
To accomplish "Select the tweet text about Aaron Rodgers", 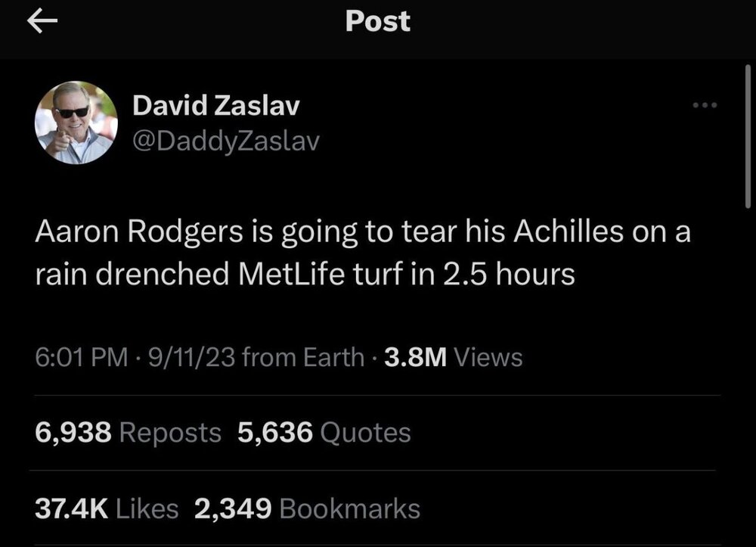I will click(363, 252).
